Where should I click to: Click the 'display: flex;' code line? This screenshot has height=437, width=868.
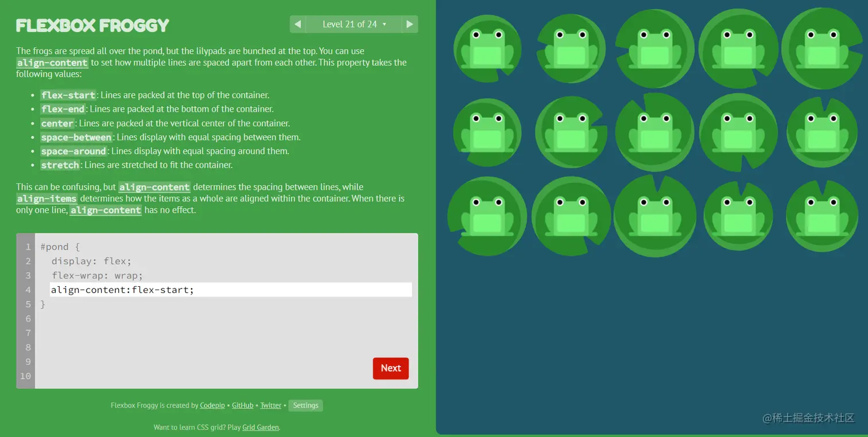coord(92,261)
